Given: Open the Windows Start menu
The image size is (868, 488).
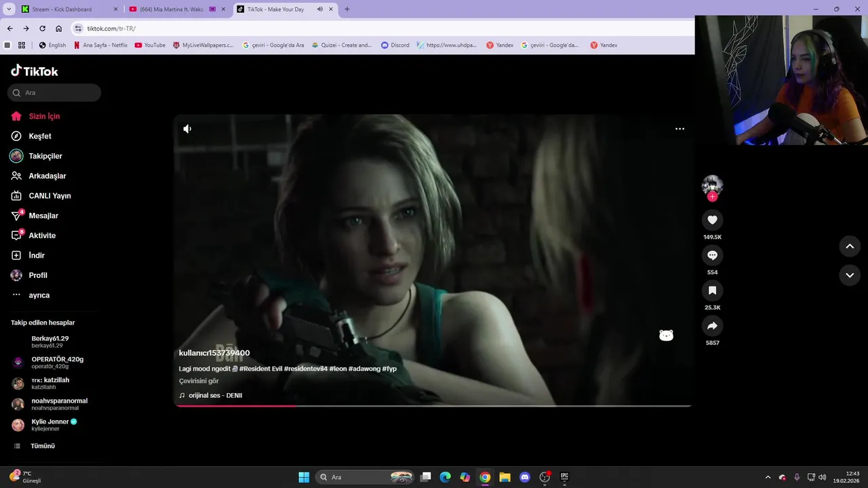Looking at the screenshot, I should pos(304,477).
